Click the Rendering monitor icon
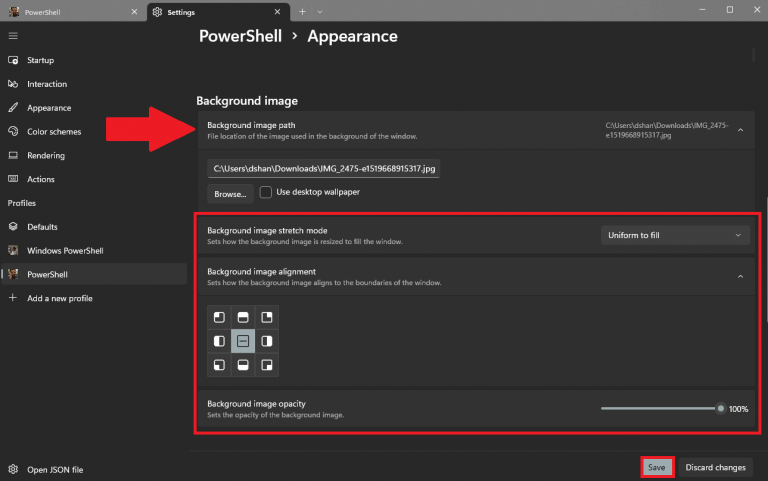Viewport: 768px width, 481px height. [13, 155]
